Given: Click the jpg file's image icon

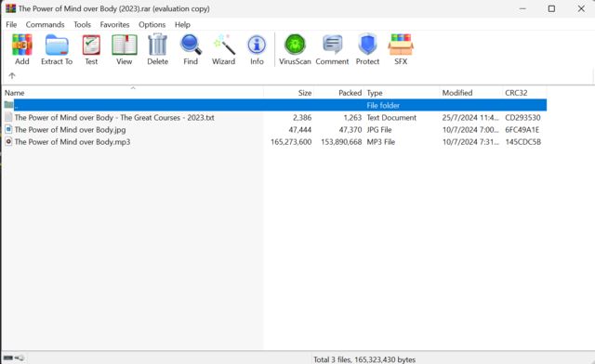Looking at the screenshot, I should 8,129.
